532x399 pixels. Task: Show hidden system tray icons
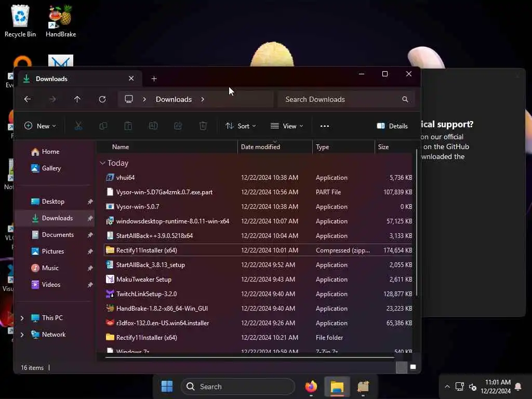447,387
